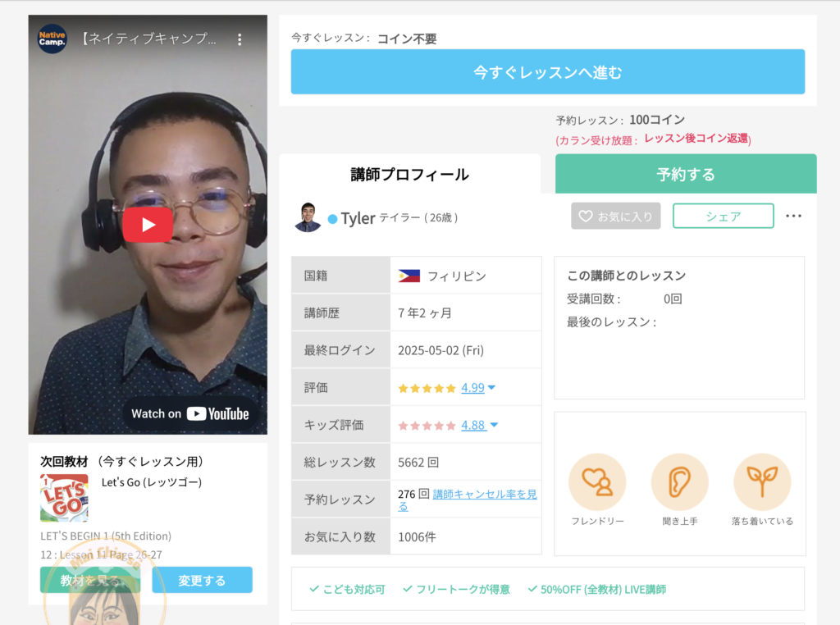This screenshot has height=625, width=840.
Task: Click the フィリピン nationality text
Action: click(457, 276)
